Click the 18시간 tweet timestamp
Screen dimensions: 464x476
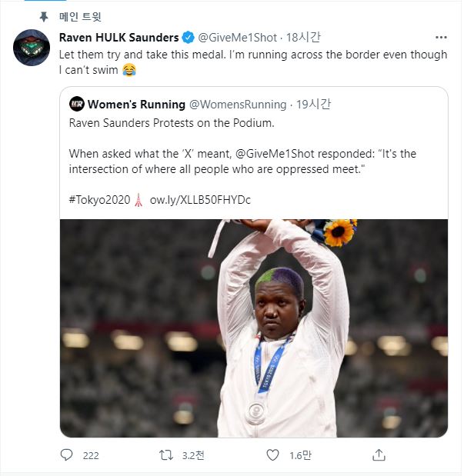coord(303,37)
